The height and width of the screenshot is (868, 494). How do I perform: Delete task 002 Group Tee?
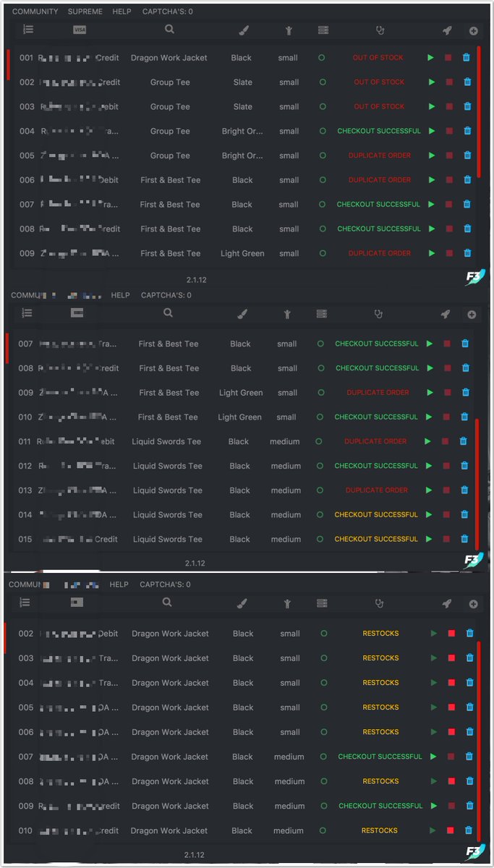(x=467, y=82)
